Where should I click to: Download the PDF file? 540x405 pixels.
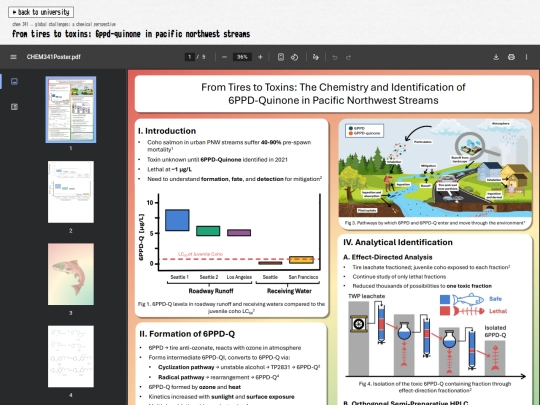tap(496, 57)
